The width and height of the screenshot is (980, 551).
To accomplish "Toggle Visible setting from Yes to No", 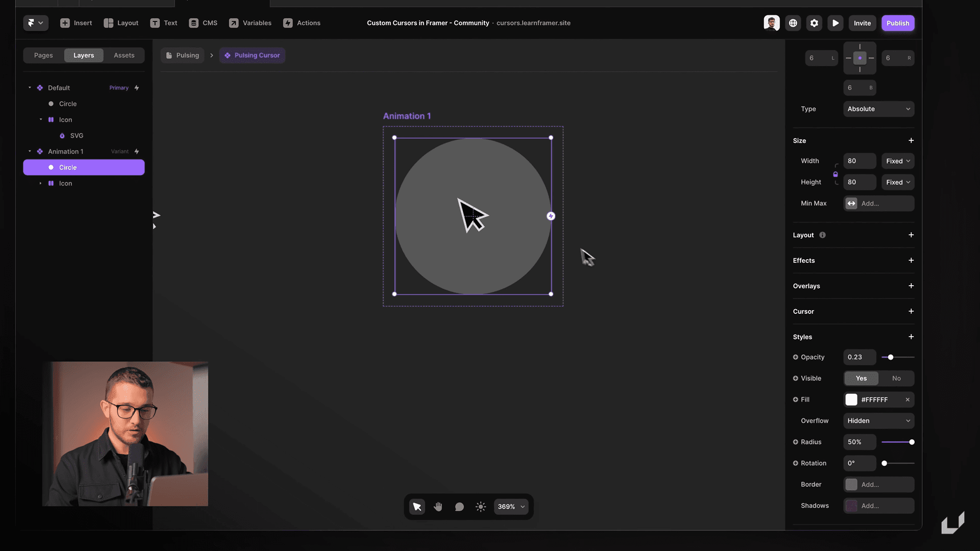I will click(896, 378).
